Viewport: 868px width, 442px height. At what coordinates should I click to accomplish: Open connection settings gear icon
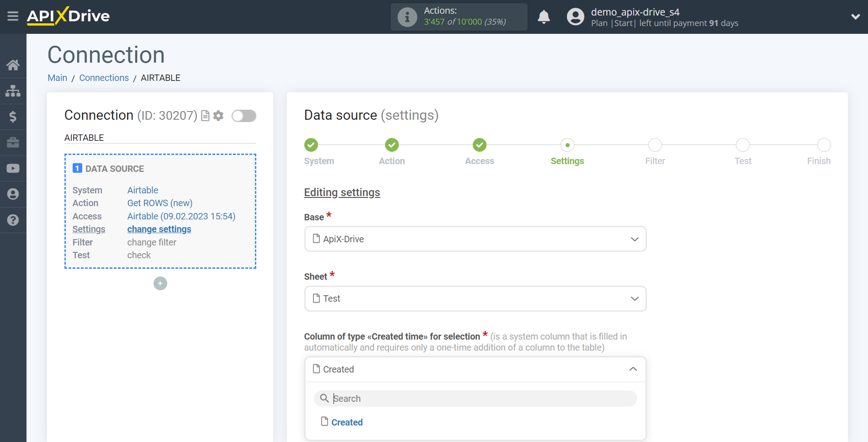[x=218, y=116]
